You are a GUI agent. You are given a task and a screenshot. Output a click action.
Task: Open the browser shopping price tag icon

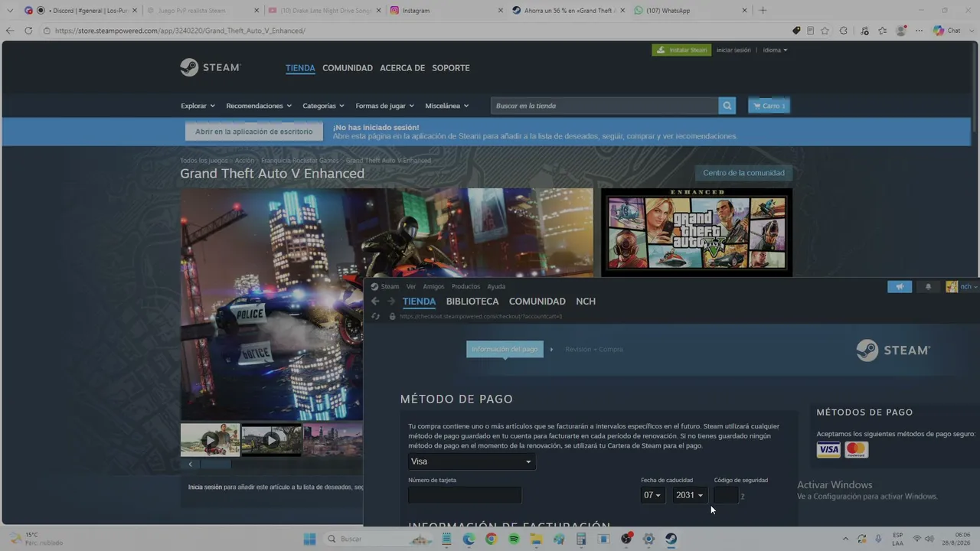[796, 31]
